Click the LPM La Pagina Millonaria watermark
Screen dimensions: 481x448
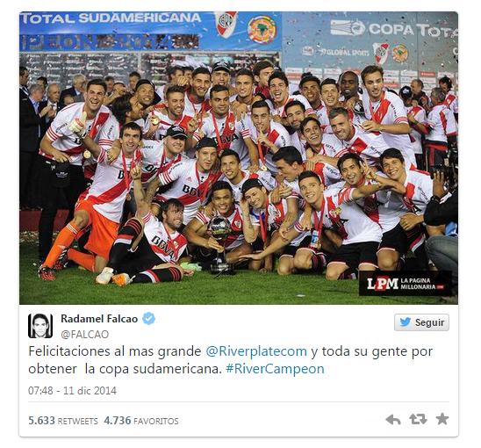tap(406, 284)
